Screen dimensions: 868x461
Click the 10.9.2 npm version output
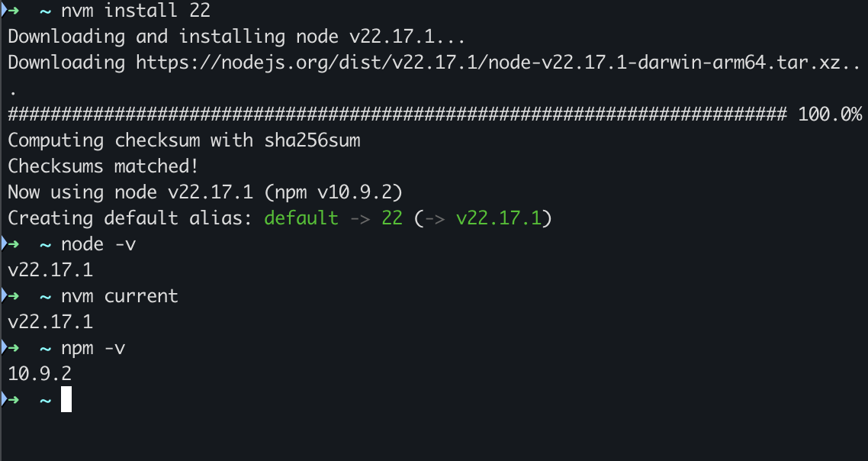pos(40,373)
